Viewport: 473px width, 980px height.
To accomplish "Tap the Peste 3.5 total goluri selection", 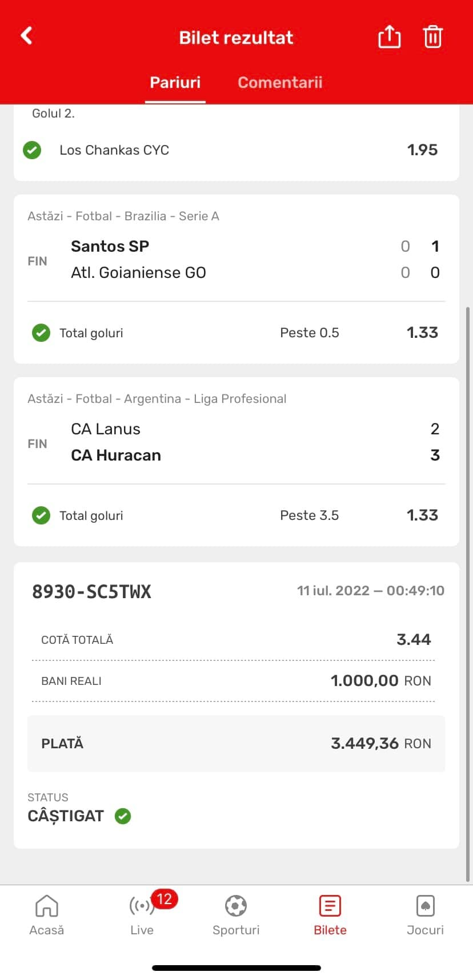I will pos(309,515).
